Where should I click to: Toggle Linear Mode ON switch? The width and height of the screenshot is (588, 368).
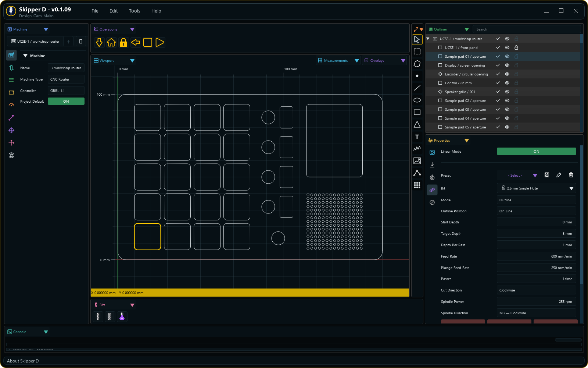536,152
